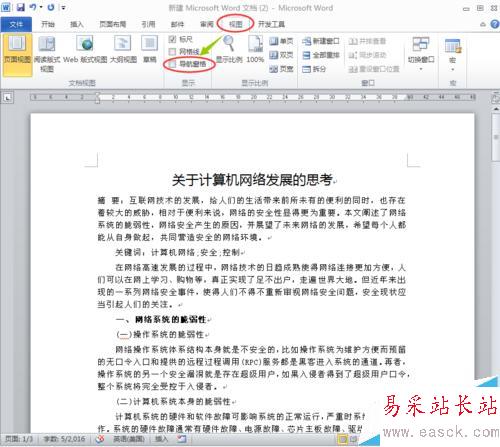The width and height of the screenshot is (500, 447).
Task: Switch to the 页面布局 (Page Layout) tab
Action: click(x=113, y=24)
